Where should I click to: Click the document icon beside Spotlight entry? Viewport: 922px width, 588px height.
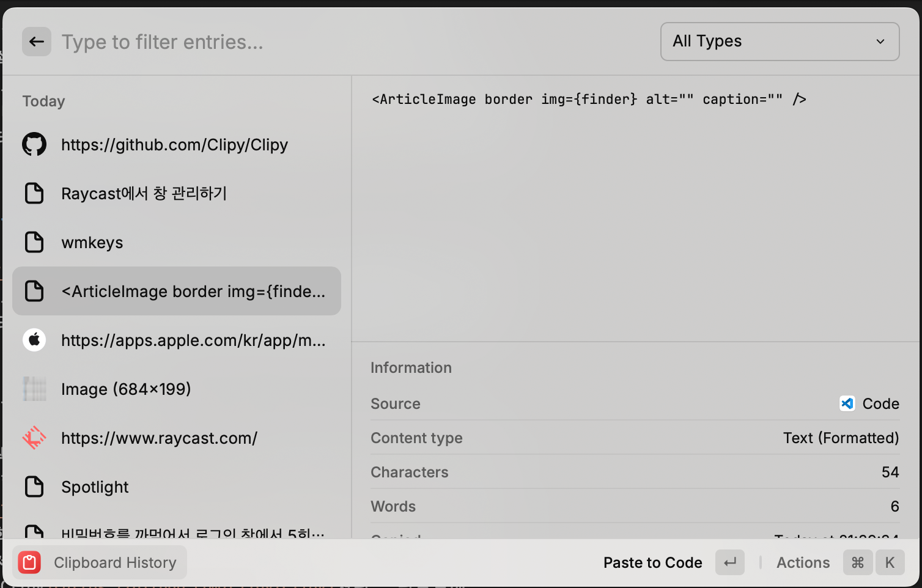(x=34, y=487)
